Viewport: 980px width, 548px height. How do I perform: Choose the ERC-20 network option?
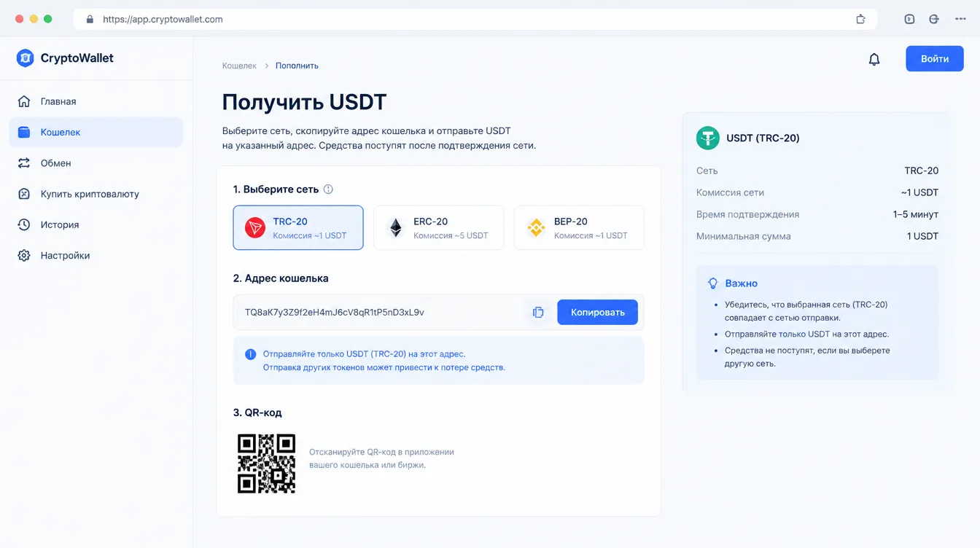(438, 228)
